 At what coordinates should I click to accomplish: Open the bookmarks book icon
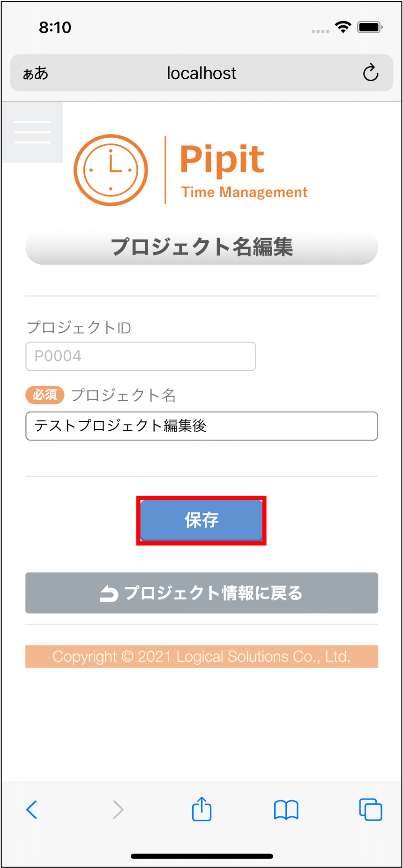coord(286,809)
